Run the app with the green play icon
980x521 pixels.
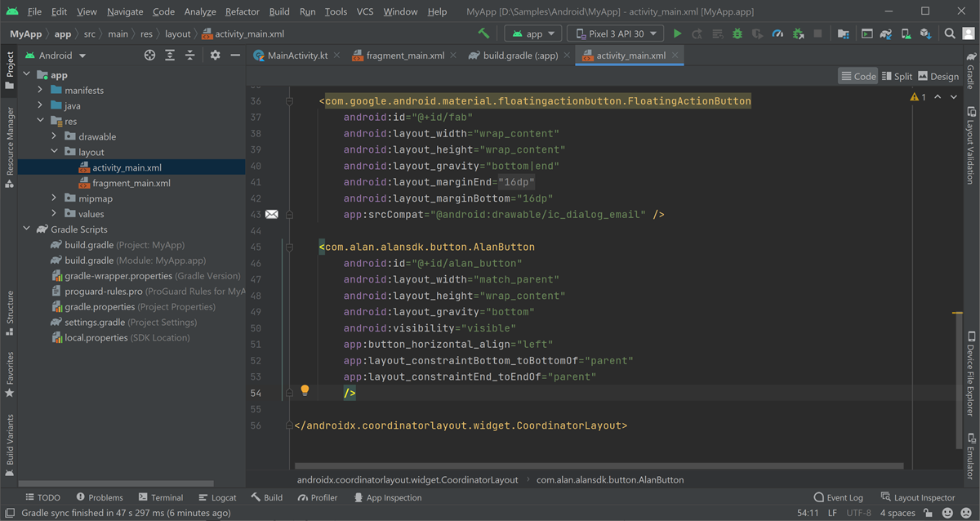[678, 34]
